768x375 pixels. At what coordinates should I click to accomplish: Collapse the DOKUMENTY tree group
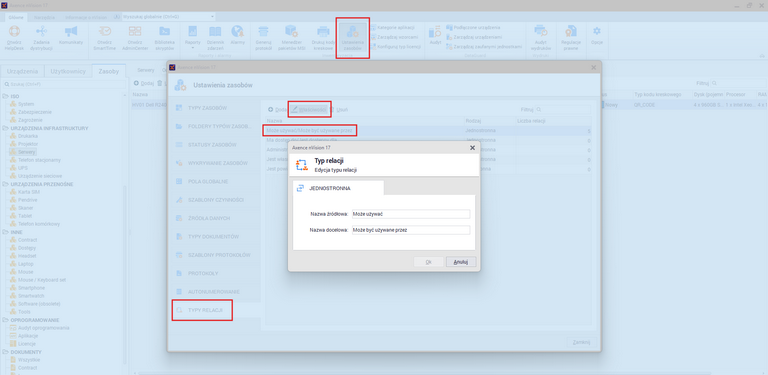[x=5, y=352]
